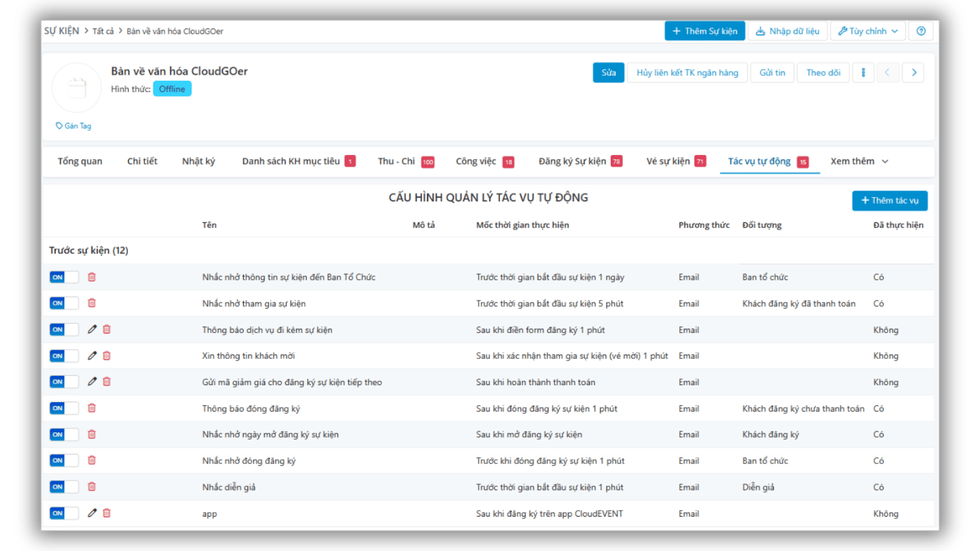Edit the 'Xin thông tin khách mời' task
The height and width of the screenshot is (551, 980).
point(92,356)
